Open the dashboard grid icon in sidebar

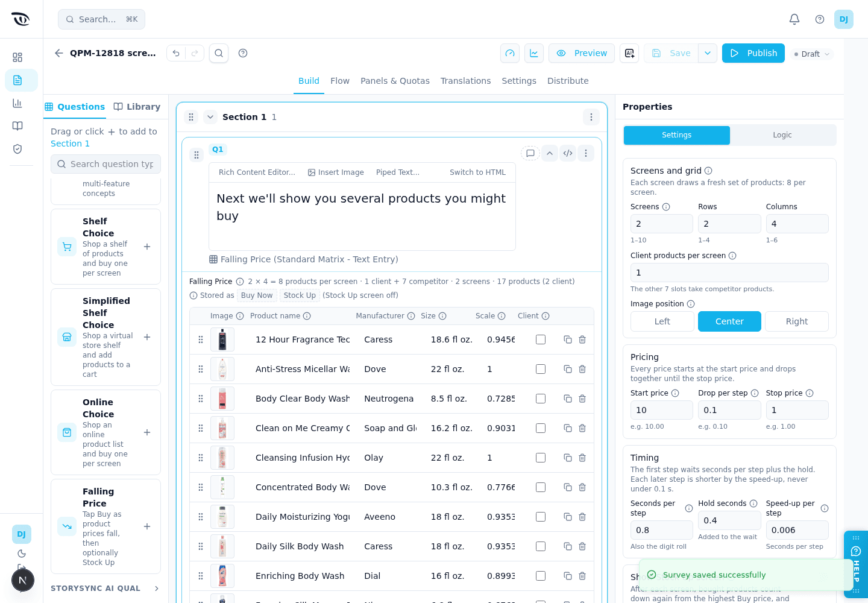[x=17, y=57]
